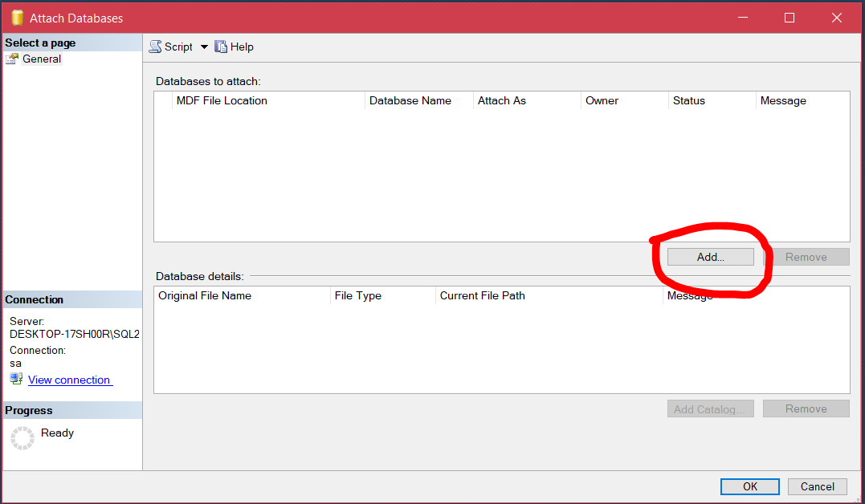This screenshot has width=865, height=504.
Task: Click the upper Remove button
Action: tap(806, 257)
